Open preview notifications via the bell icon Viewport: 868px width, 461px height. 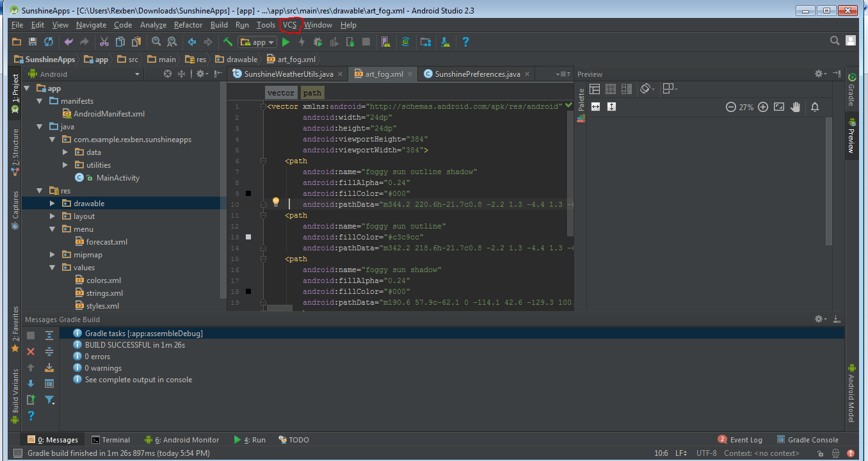(814, 107)
